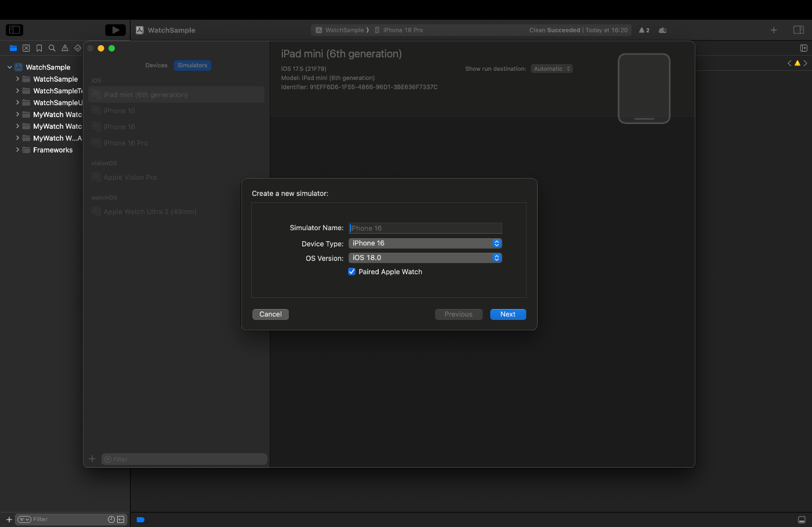This screenshot has height=527, width=812.
Task: Open navigator filter options pill menu
Action: pos(24,519)
